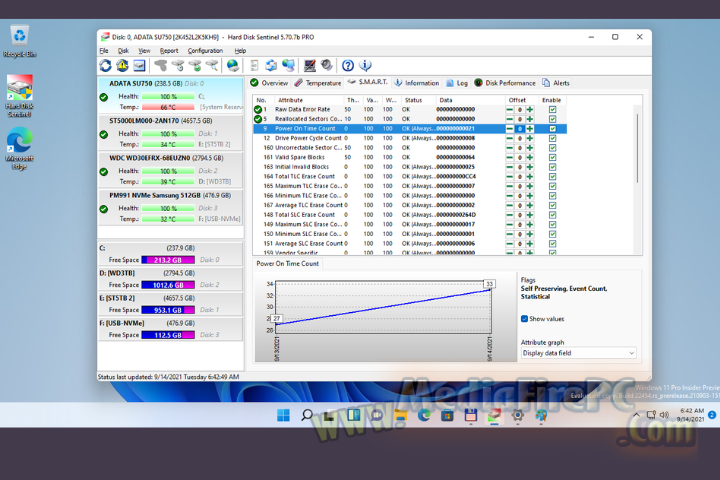Toggle Enable checkbox for Initial Invalid Blocks
This screenshot has width=720, height=480.
click(x=552, y=167)
